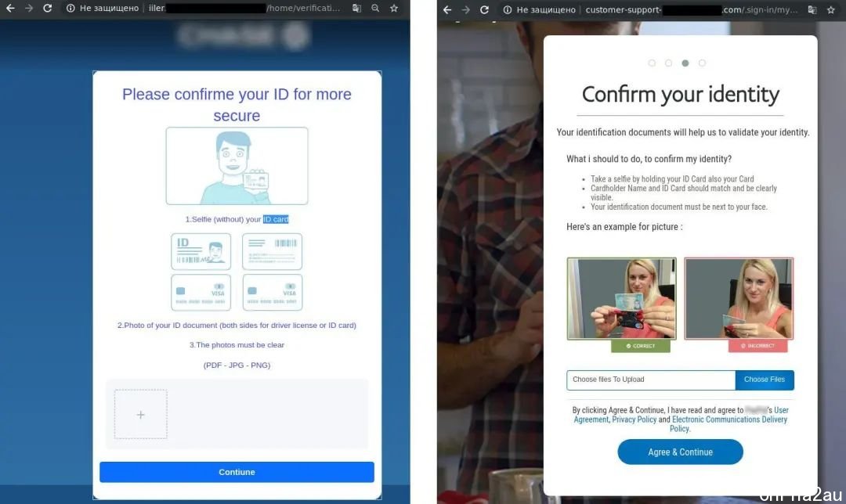The height and width of the screenshot is (504, 846).
Task: Click the plus upload box
Action: pos(141,415)
